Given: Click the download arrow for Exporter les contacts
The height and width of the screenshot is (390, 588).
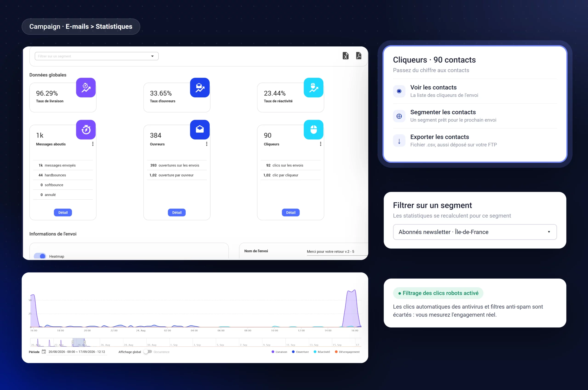Looking at the screenshot, I should pos(399,141).
